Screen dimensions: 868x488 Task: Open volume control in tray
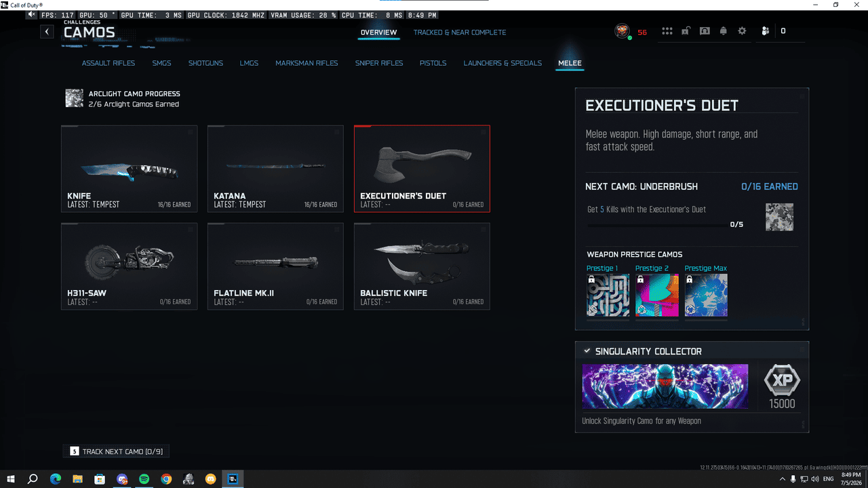(x=816, y=479)
